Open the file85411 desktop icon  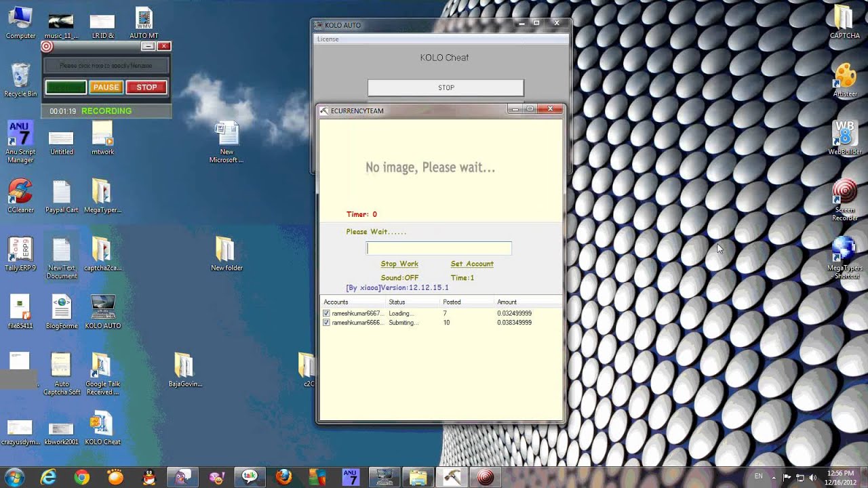(20, 312)
